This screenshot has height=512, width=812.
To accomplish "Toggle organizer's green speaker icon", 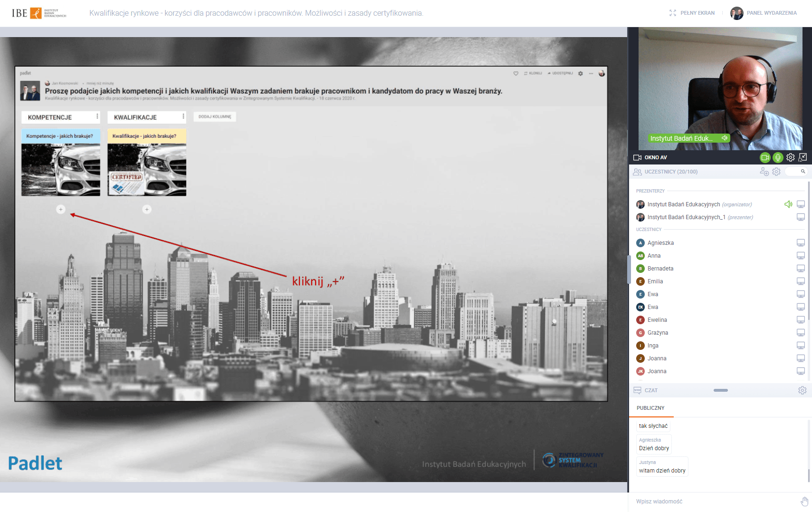I will (x=788, y=204).
